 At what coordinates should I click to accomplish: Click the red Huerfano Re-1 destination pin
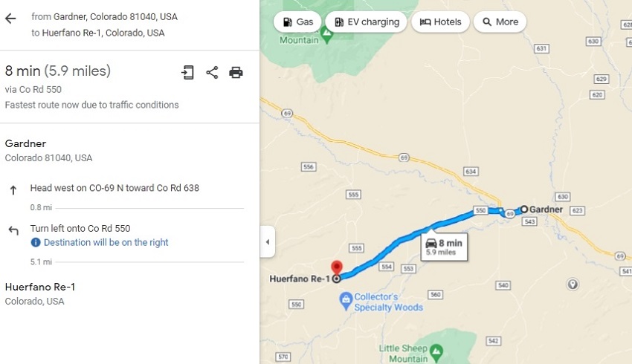tap(336, 267)
